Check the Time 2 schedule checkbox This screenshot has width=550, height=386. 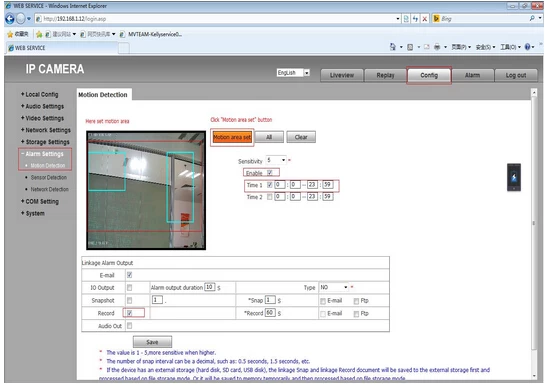pos(269,197)
